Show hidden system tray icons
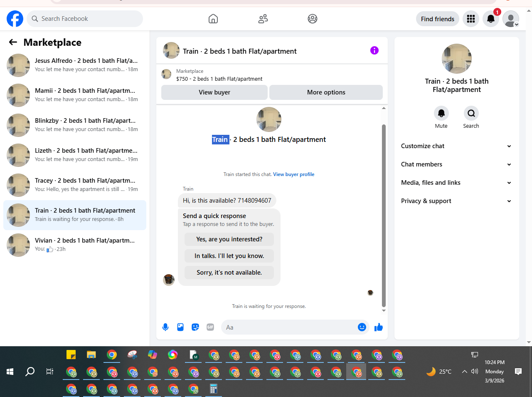The width and height of the screenshot is (532, 397). click(465, 372)
